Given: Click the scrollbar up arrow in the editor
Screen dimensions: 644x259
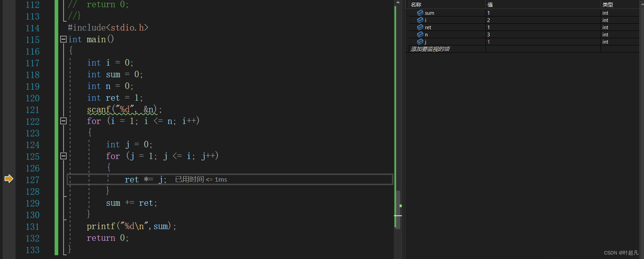Looking at the screenshot, I should coord(398,2).
